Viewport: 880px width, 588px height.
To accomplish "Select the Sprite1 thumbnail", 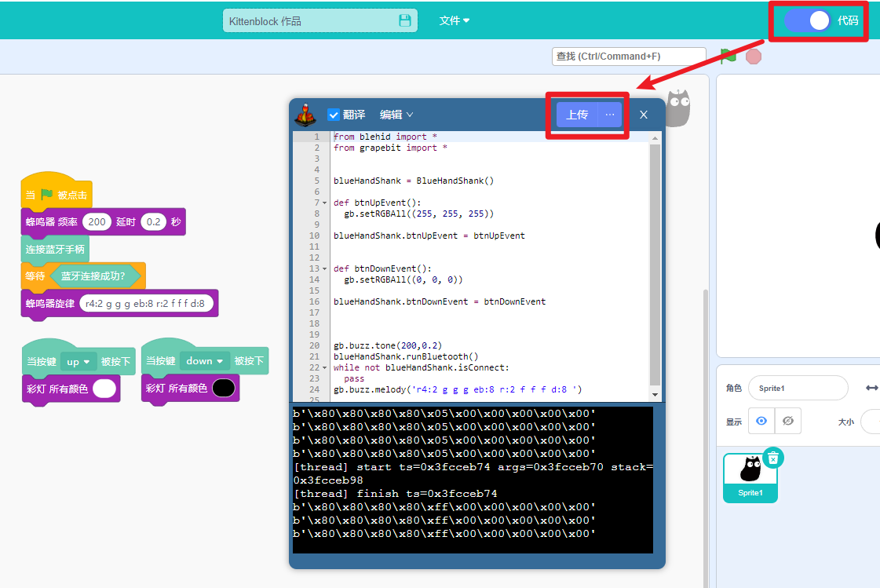I will (750, 477).
